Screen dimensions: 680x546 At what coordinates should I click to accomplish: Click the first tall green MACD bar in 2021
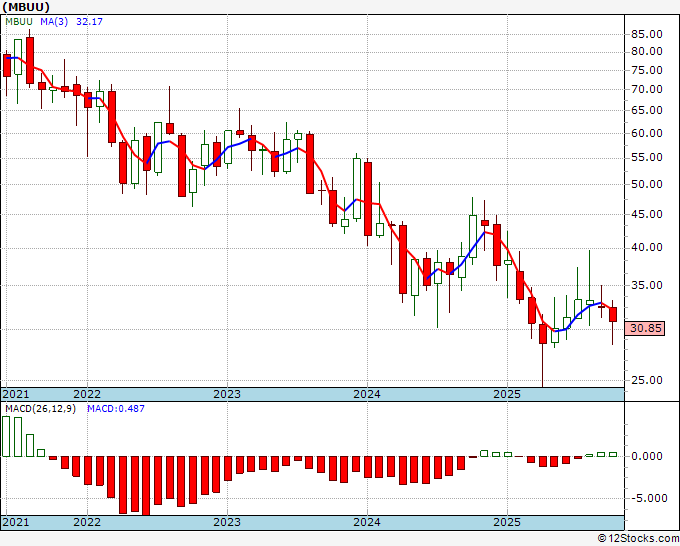(x=6, y=437)
